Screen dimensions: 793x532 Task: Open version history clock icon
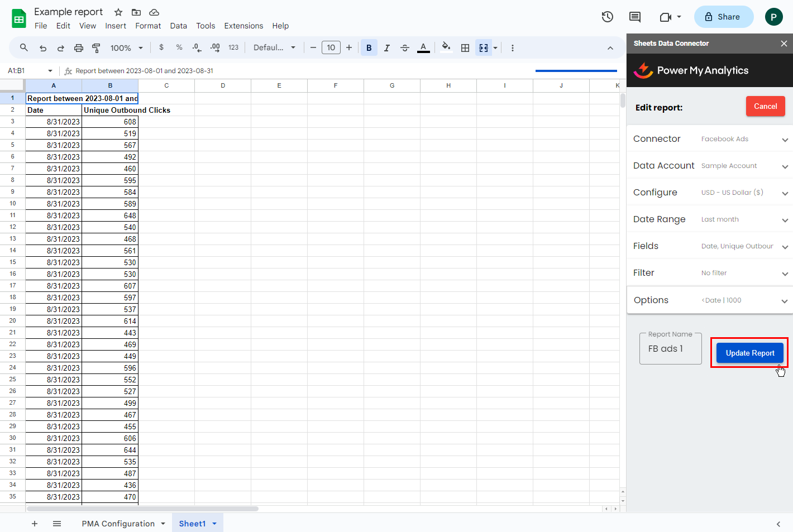pyautogui.click(x=608, y=17)
